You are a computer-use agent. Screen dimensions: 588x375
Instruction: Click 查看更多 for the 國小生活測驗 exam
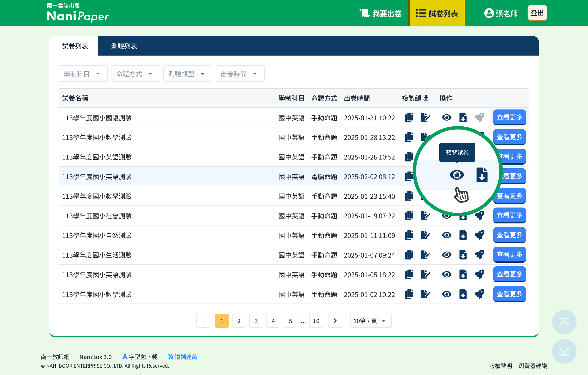(x=509, y=254)
